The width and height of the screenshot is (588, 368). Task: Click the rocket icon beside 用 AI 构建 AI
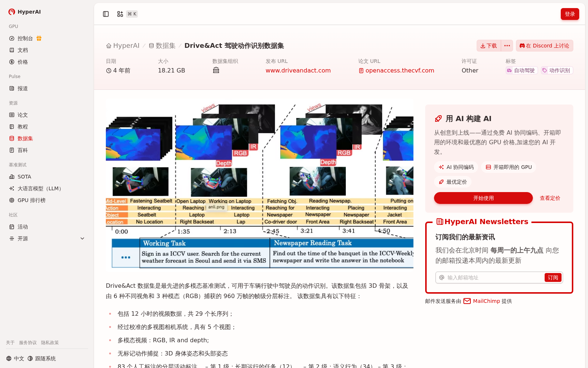438,118
